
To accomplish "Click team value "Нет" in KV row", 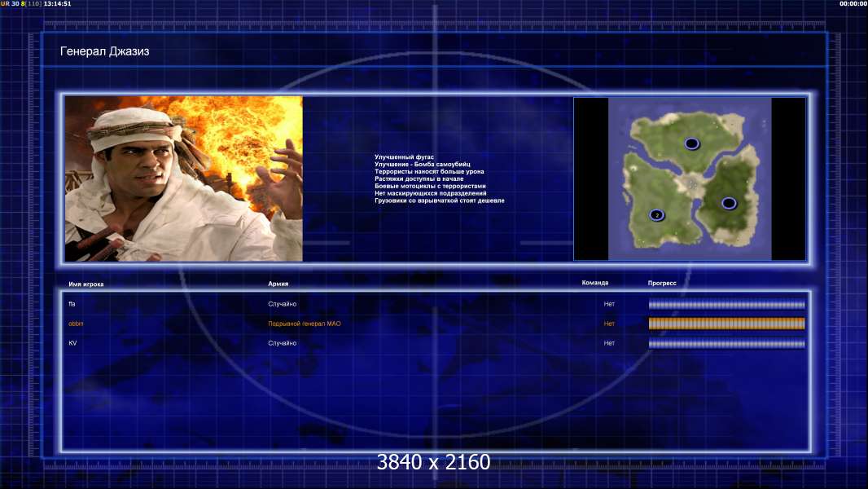I will pyautogui.click(x=609, y=343).
